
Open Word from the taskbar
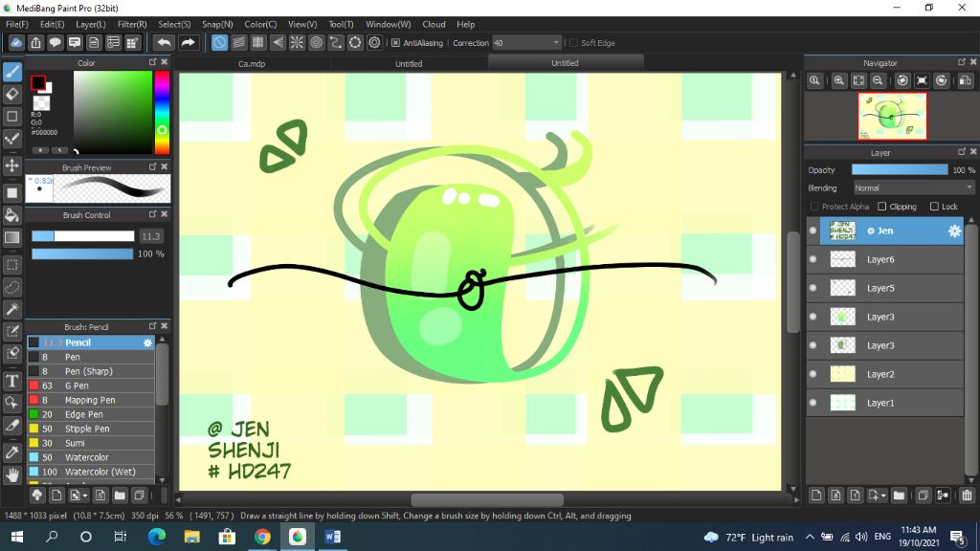pyautogui.click(x=332, y=537)
